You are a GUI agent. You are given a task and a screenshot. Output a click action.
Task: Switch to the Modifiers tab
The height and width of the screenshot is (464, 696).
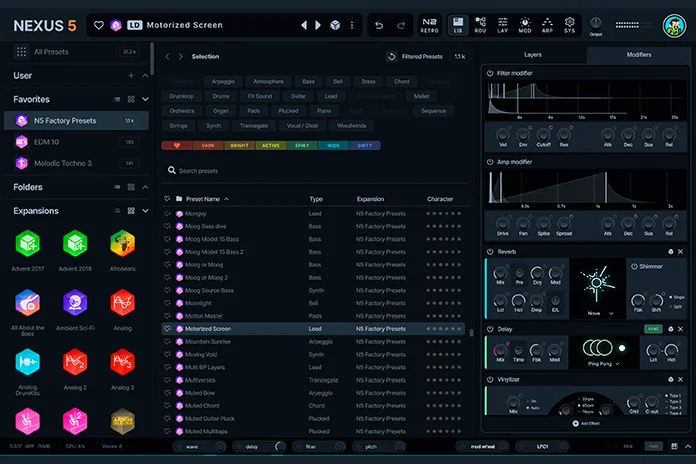tap(639, 55)
